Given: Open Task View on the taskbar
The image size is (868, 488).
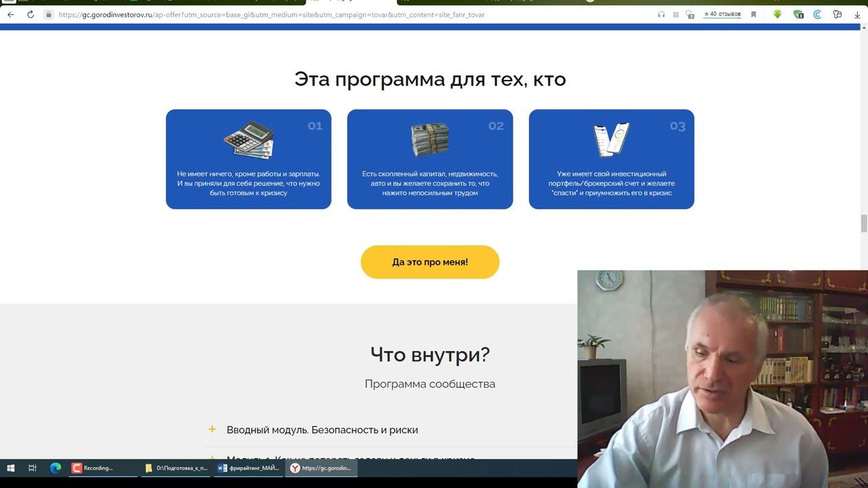Looking at the screenshot, I should 32,468.
